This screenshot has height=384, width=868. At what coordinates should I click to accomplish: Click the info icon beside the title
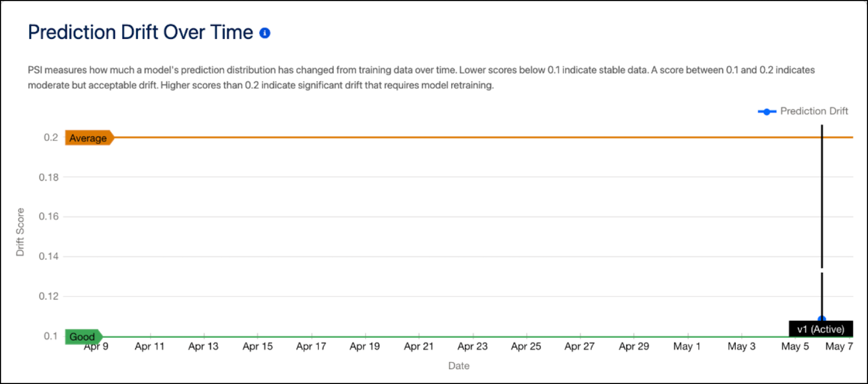tap(265, 33)
